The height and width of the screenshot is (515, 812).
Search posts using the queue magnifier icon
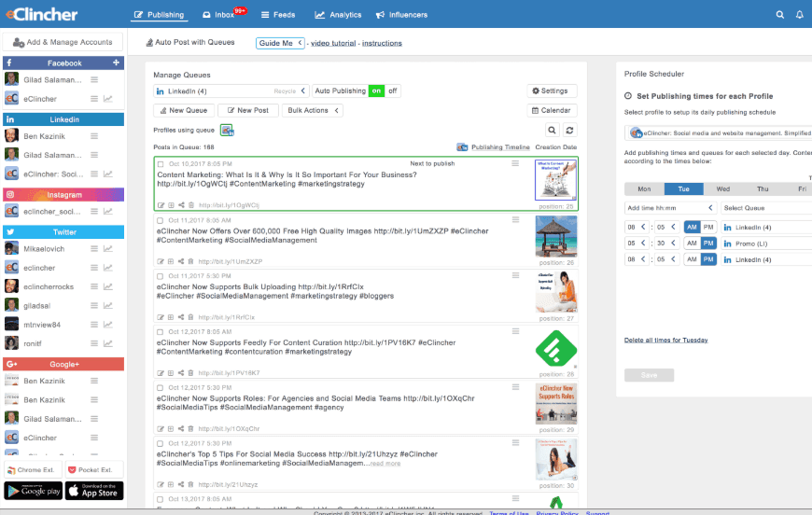point(552,131)
